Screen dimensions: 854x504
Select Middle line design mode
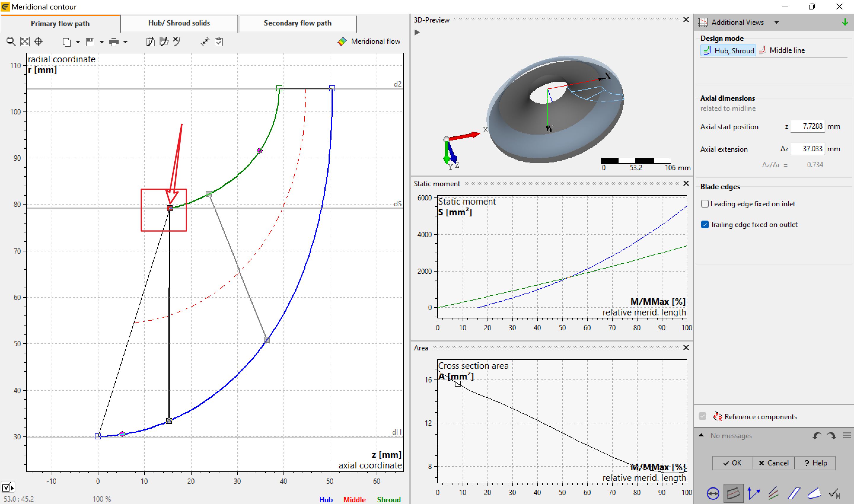pos(782,50)
